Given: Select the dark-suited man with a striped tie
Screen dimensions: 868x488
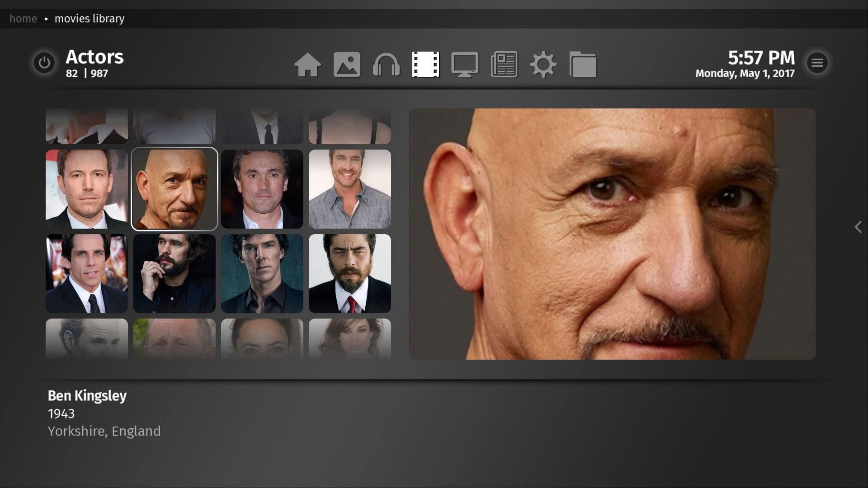Looking at the screenshot, I should [x=87, y=273].
